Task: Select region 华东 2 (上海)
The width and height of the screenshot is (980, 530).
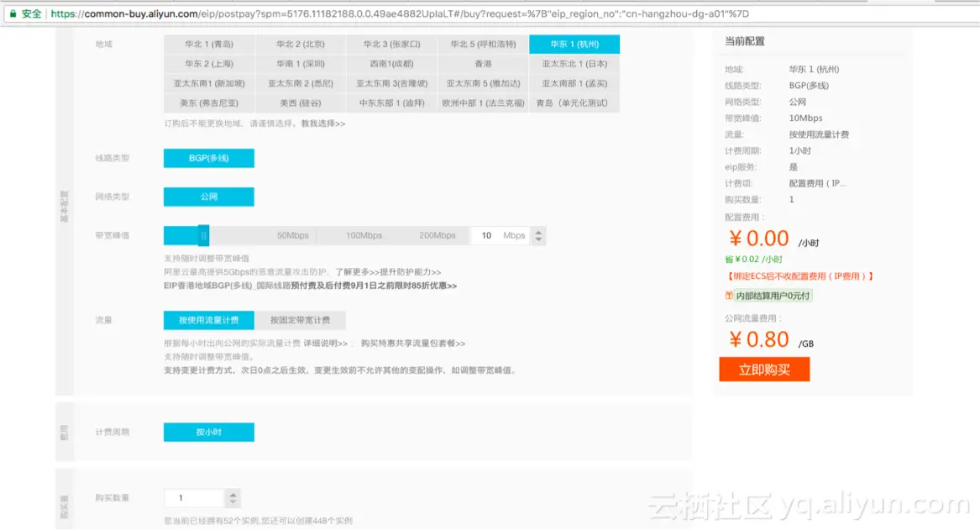Action: 209,64
